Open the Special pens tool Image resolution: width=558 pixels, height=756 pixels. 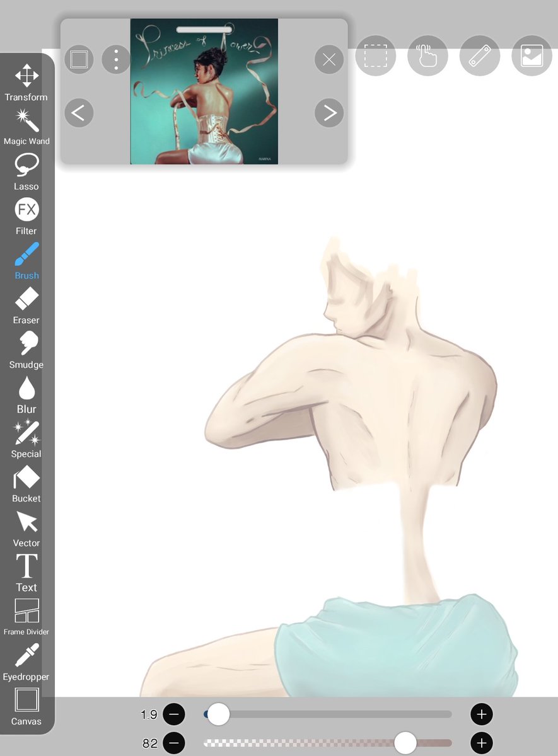point(26,433)
